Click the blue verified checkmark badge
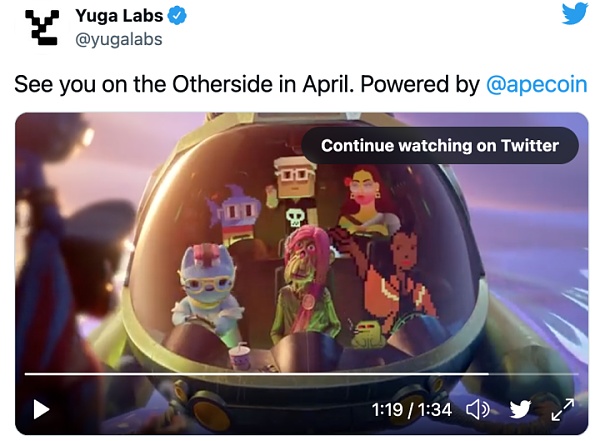The width and height of the screenshot is (600, 441). coord(177,16)
